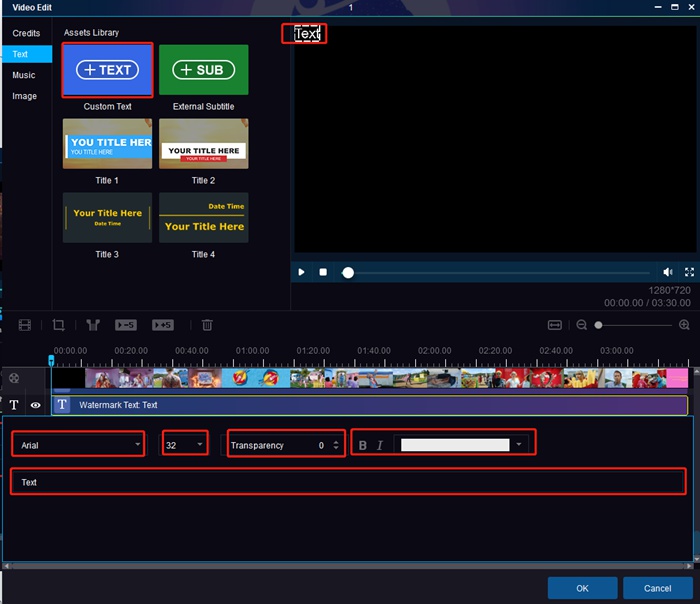The width and height of the screenshot is (700, 604).
Task: Toggle the text track eye visibility
Action: point(35,405)
